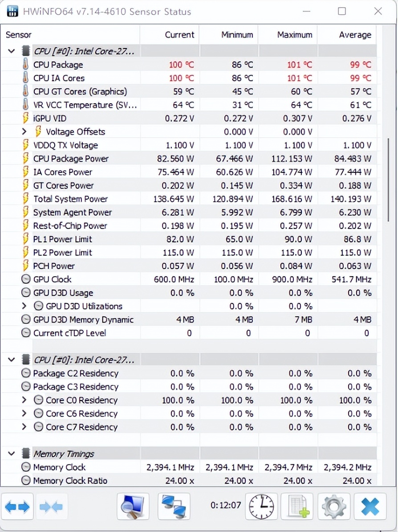Select the CPU Package temperature row
This screenshot has width=398, height=532.
(58, 65)
